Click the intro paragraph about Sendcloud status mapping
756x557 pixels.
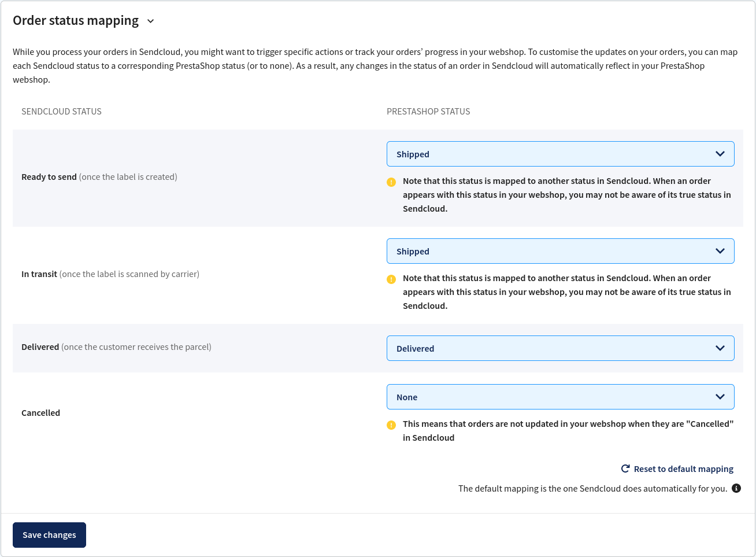coord(375,66)
